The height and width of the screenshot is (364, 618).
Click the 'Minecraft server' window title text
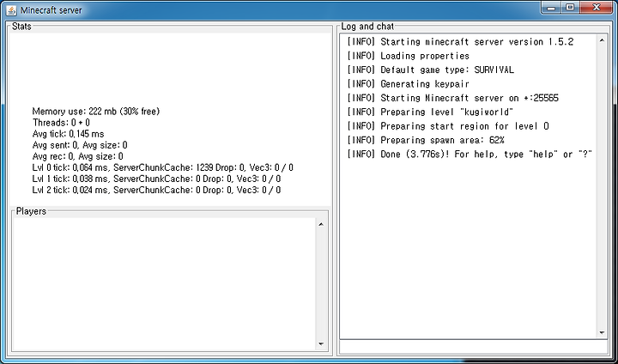coord(51,10)
